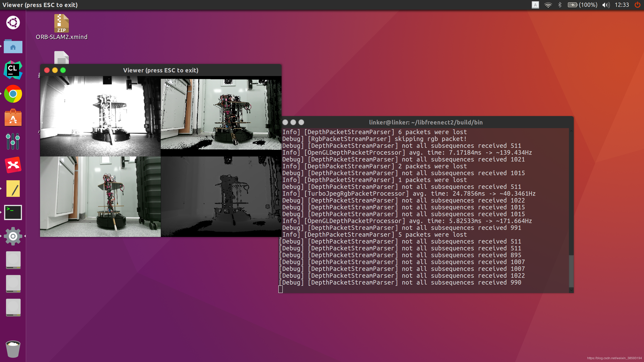Viewport: 644px width, 362px height.
Task: Maximize the Viewer window with green button
Action: click(x=63, y=70)
